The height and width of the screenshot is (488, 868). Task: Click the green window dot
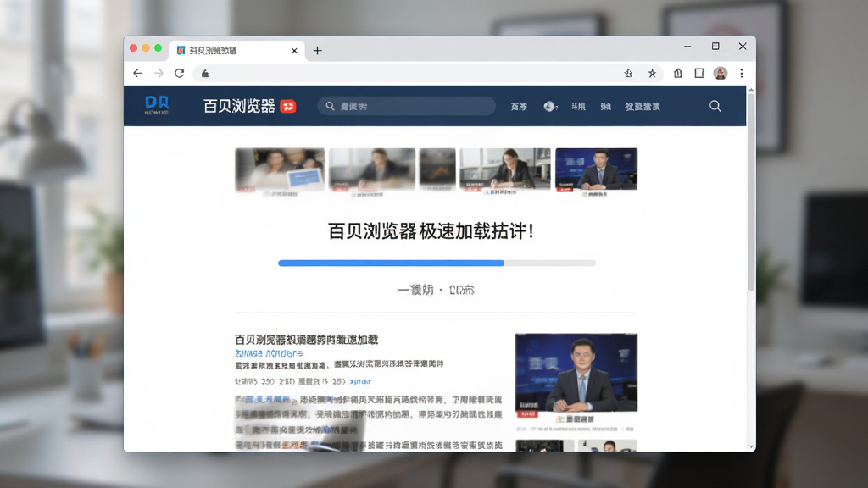(x=158, y=48)
